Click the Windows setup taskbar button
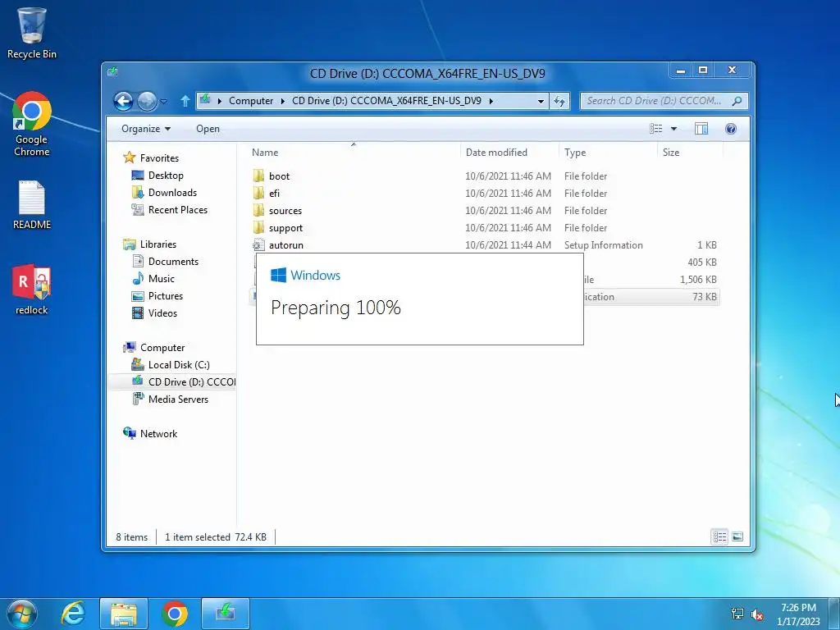The width and height of the screenshot is (840, 630). pos(226,614)
